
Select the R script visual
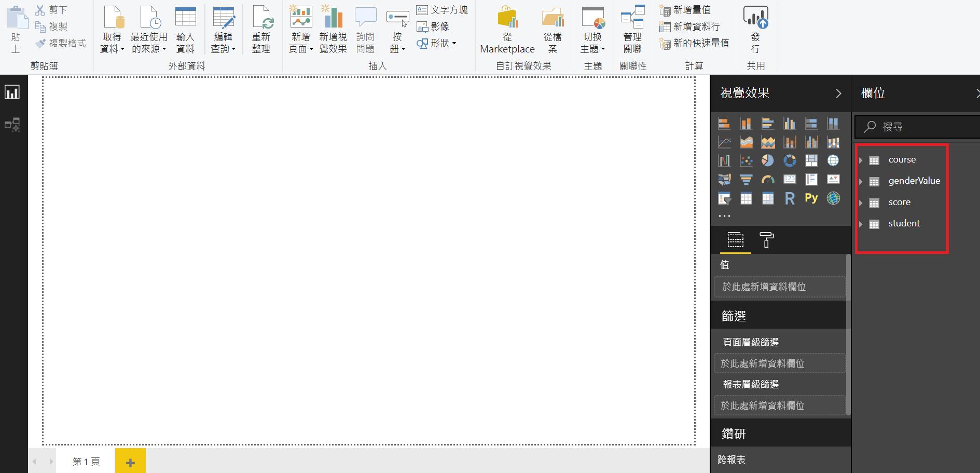point(790,198)
